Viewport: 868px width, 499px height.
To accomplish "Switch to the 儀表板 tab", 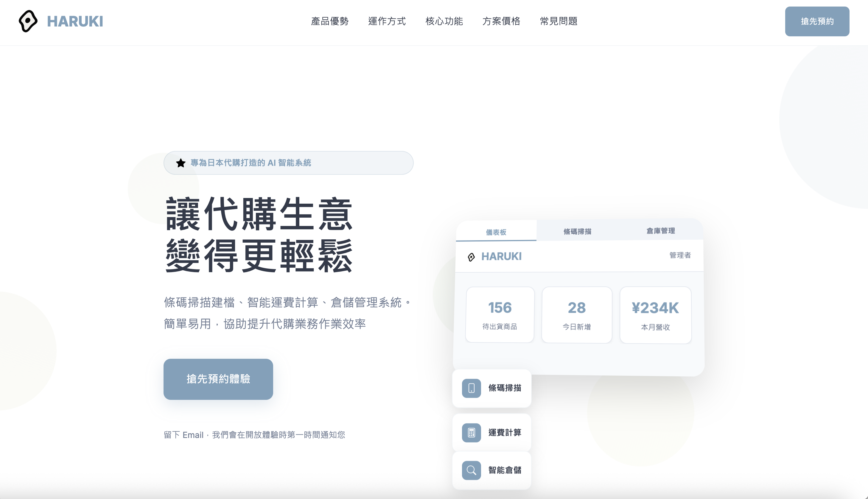I will click(496, 232).
